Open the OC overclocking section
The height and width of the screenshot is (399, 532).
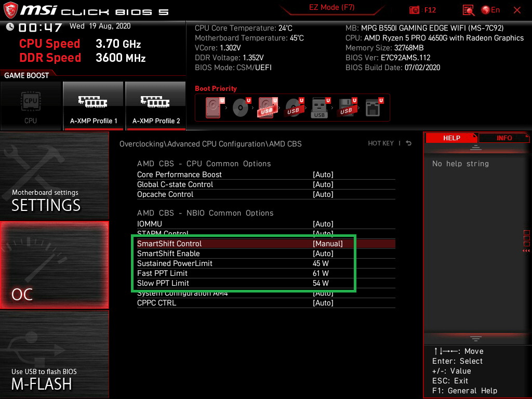point(54,265)
